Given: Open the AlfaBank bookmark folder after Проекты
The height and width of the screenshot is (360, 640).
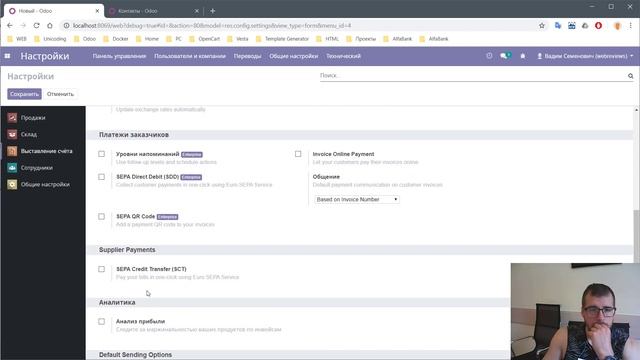Looking at the screenshot, I should [398, 39].
